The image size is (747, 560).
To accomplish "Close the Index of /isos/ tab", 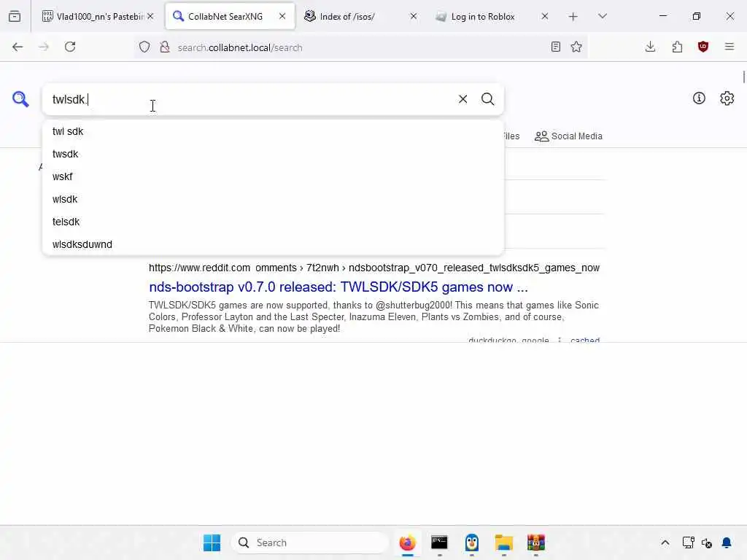I will tap(414, 16).
